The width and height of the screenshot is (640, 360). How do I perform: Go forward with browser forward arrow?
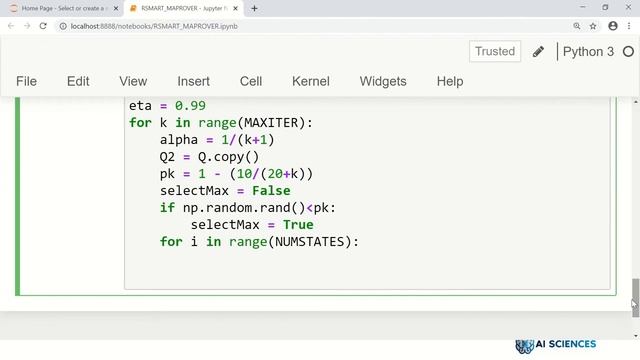[27, 26]
